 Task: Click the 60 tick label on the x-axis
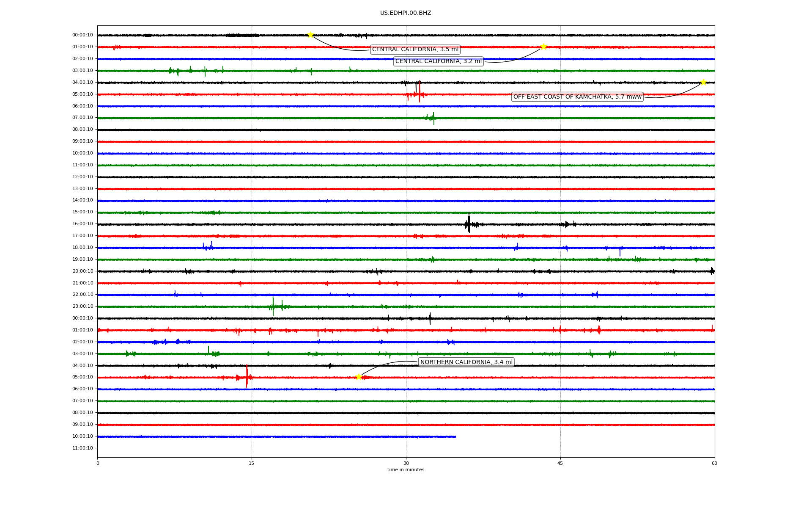click(x=714, y=463)
